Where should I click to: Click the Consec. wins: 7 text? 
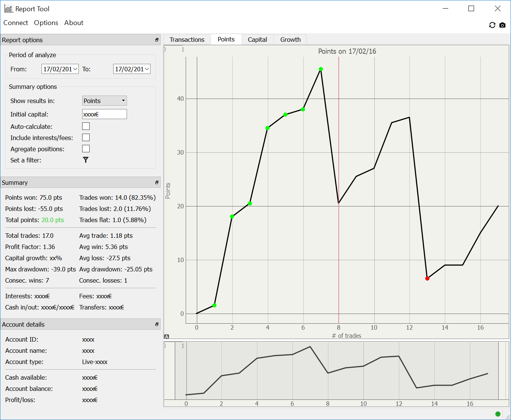[x=27, y=280]
